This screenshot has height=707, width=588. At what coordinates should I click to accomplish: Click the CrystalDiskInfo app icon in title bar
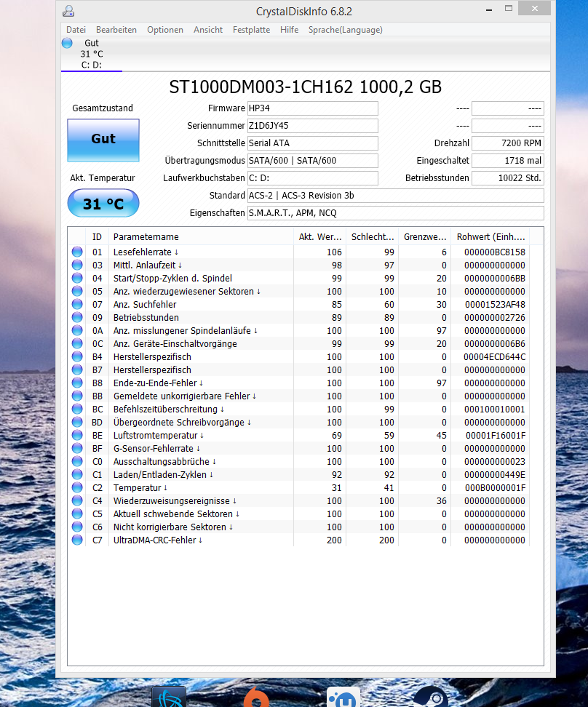click(x=68, y=11)
